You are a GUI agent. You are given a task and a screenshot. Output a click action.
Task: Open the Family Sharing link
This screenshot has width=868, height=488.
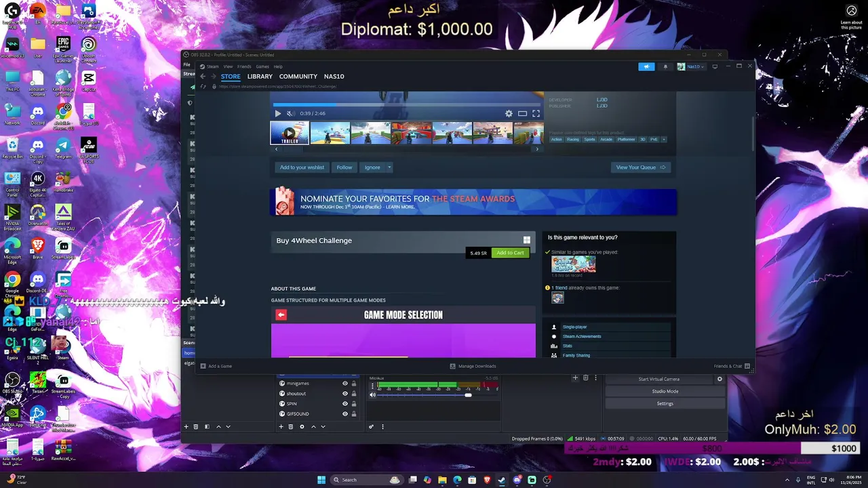pos(576,355)
